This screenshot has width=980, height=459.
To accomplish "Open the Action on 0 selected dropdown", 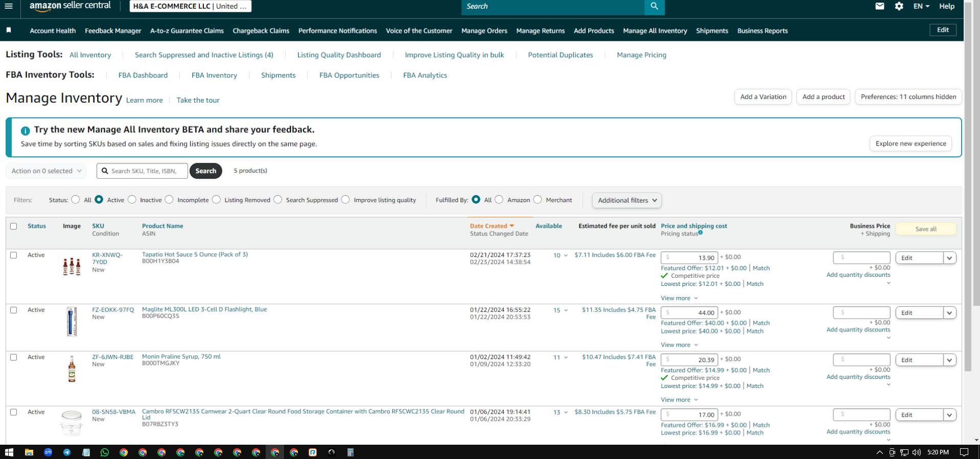I will point(46,171).
